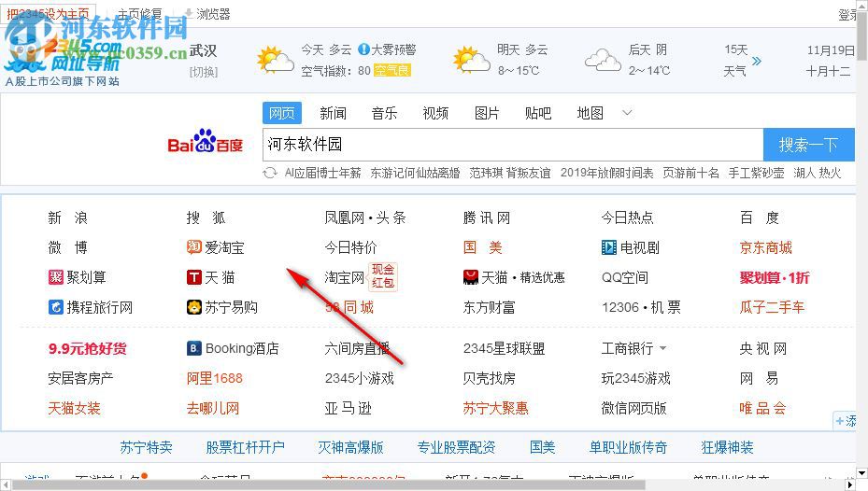
Task: Open the 9.9元抢好货 link
Action: point(88,348)
